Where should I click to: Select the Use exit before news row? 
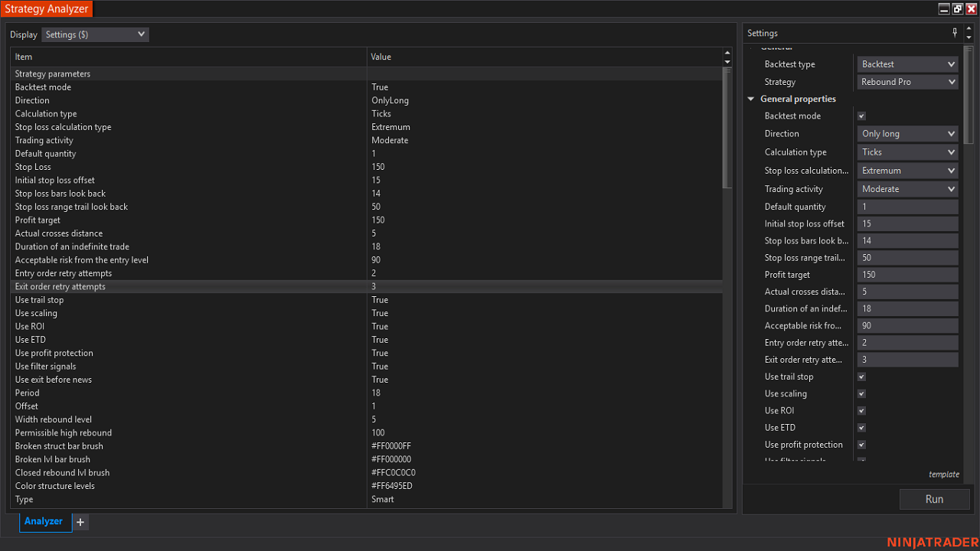click(x=367, y=380)
